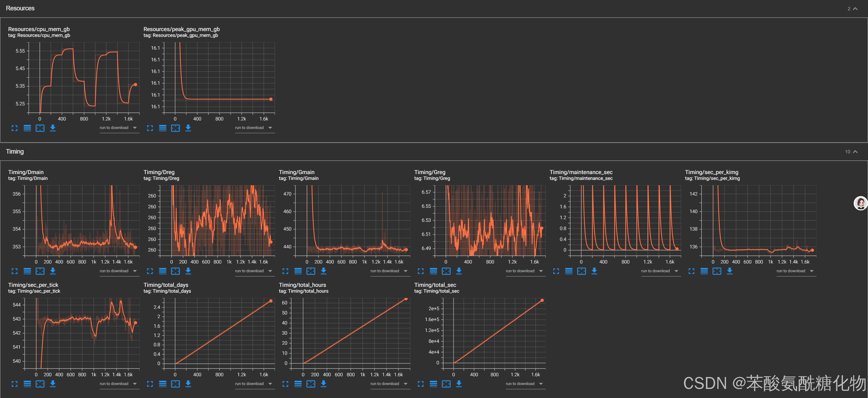Fit domain to data on Timing/Greg chart
The width and height of the screenshot is (868, 398).
tap(446, 271)
